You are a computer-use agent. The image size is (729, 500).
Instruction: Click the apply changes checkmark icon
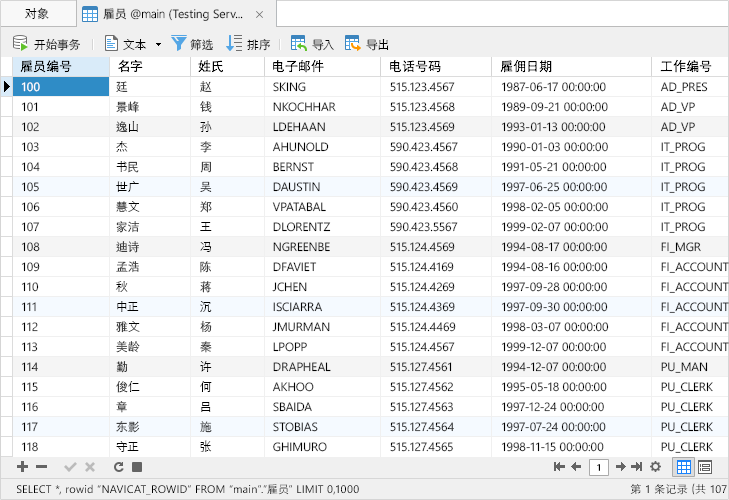(70, 467)
